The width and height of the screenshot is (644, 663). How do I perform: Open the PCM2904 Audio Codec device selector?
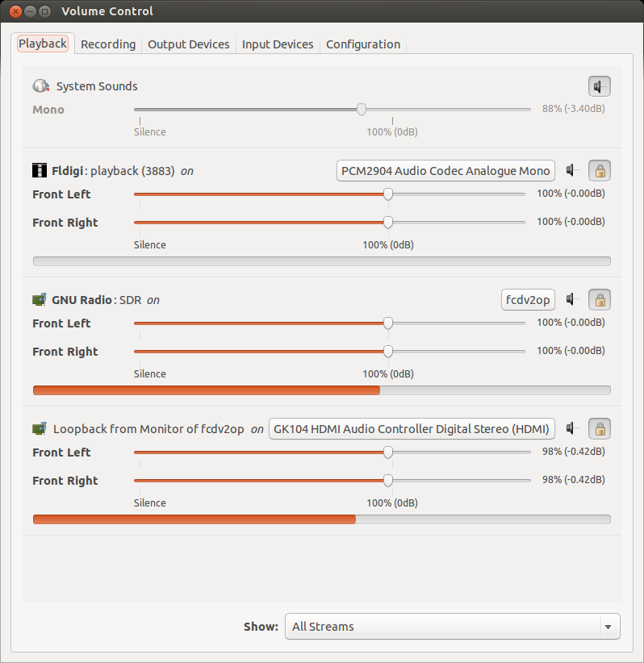(445, 170)
